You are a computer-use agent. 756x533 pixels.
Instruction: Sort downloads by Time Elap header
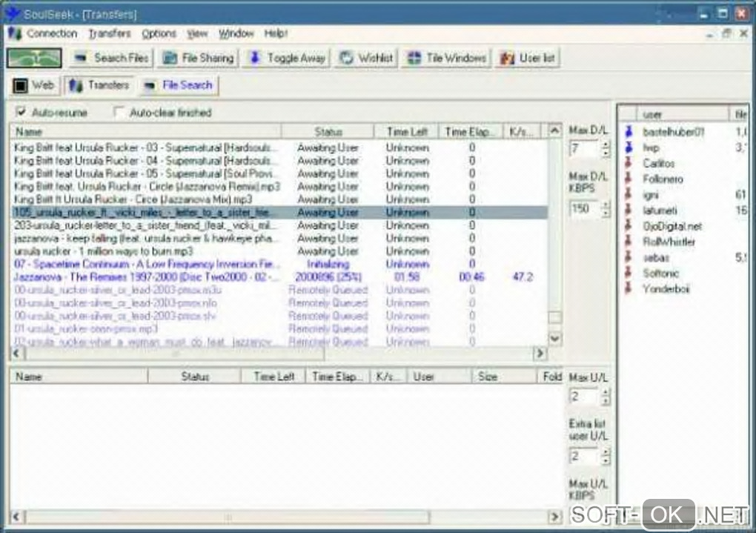[x=471, y=131]
